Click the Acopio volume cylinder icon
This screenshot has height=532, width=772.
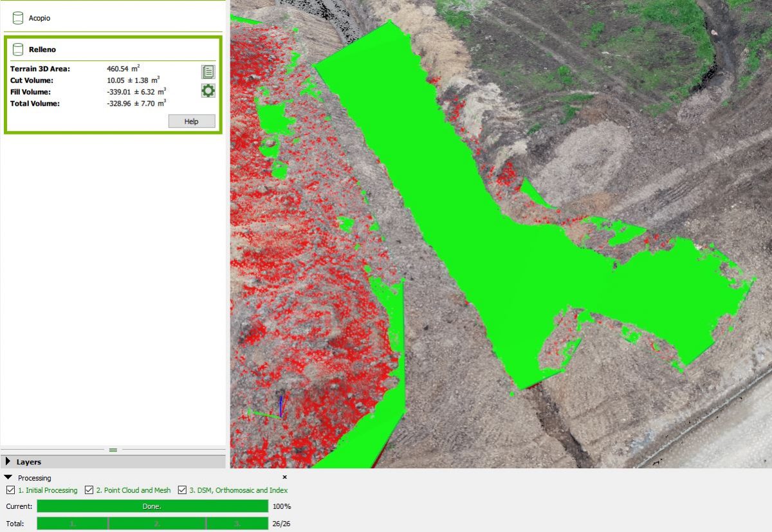(17, 19)
